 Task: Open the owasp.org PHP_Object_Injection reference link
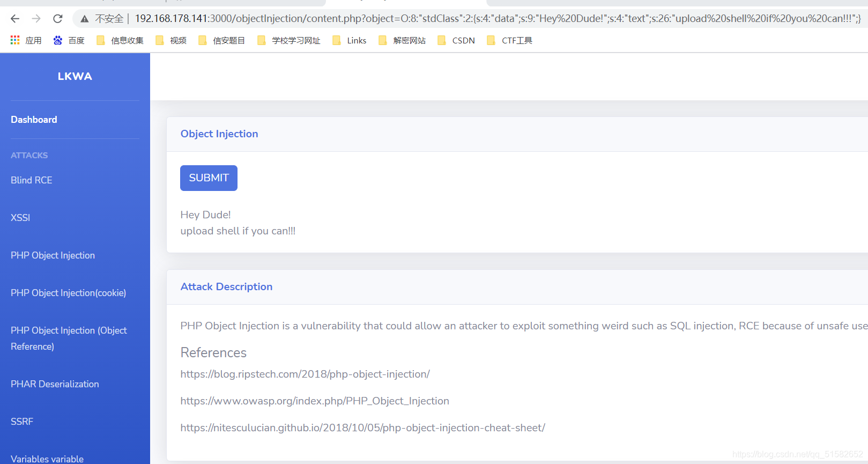[x=315, y=401]
